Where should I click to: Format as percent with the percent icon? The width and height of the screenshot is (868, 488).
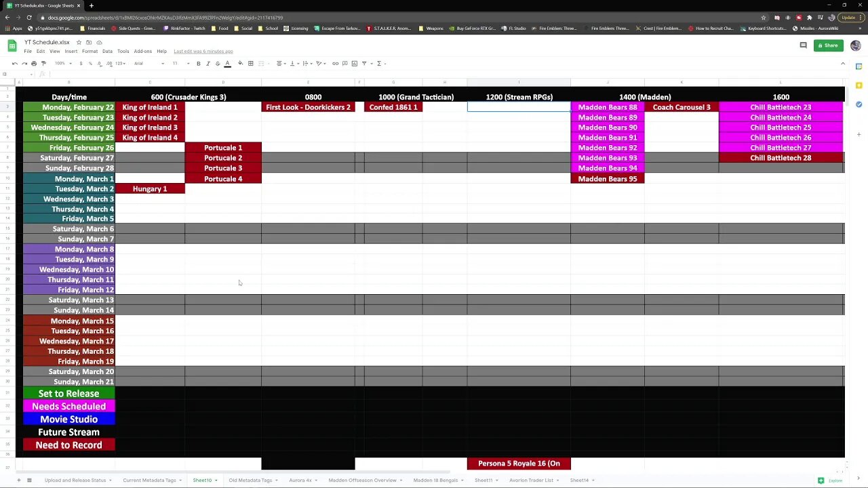click(90, 63)
